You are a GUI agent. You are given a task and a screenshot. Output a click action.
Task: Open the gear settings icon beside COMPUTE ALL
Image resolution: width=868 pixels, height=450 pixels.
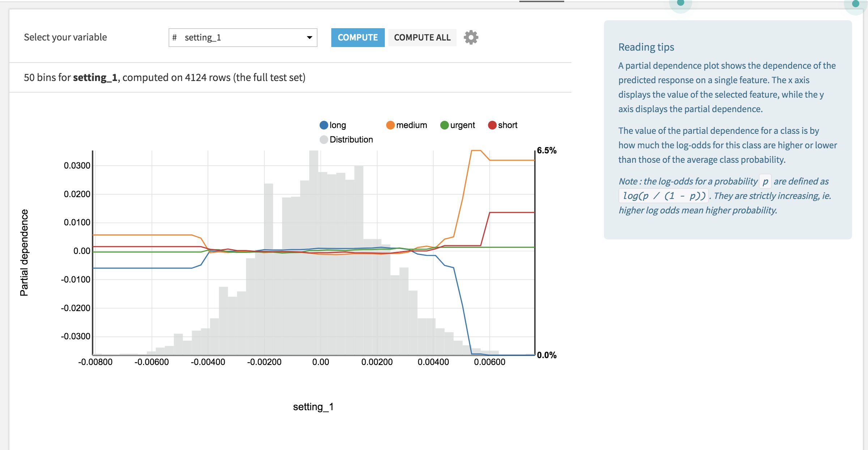(x=471, y=37)
